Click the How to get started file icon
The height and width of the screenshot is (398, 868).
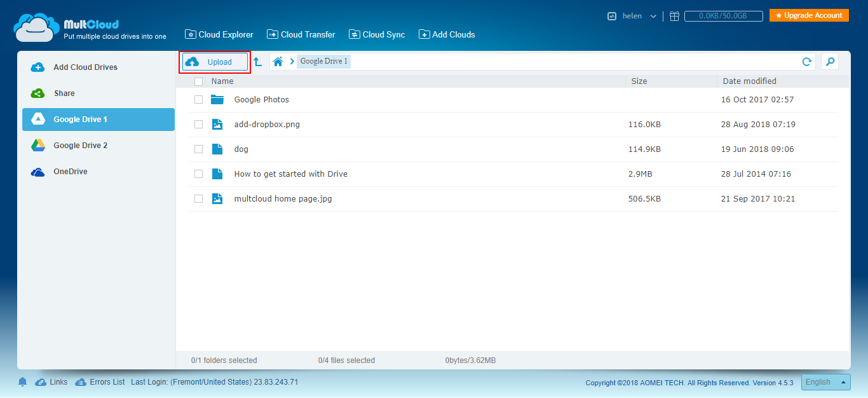(217, 174)
